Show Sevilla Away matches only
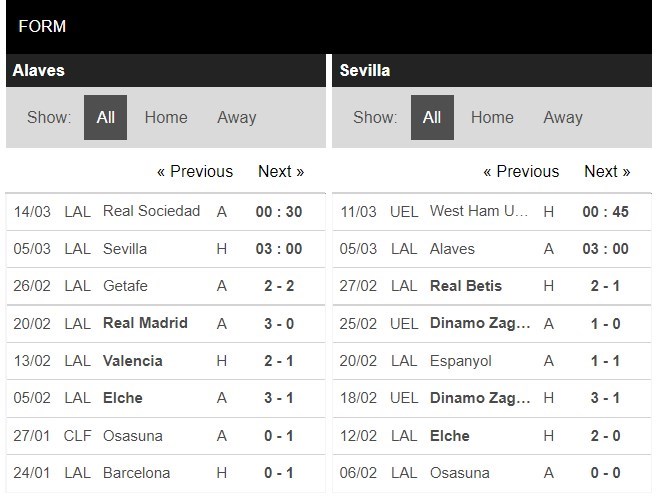 click(563, 117)
